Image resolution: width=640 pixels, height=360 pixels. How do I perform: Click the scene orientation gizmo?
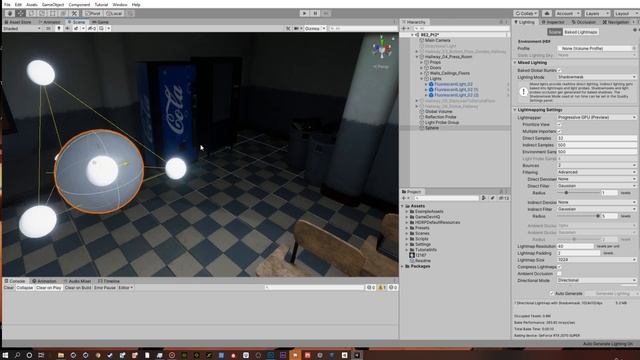click(x=382, y=49)
